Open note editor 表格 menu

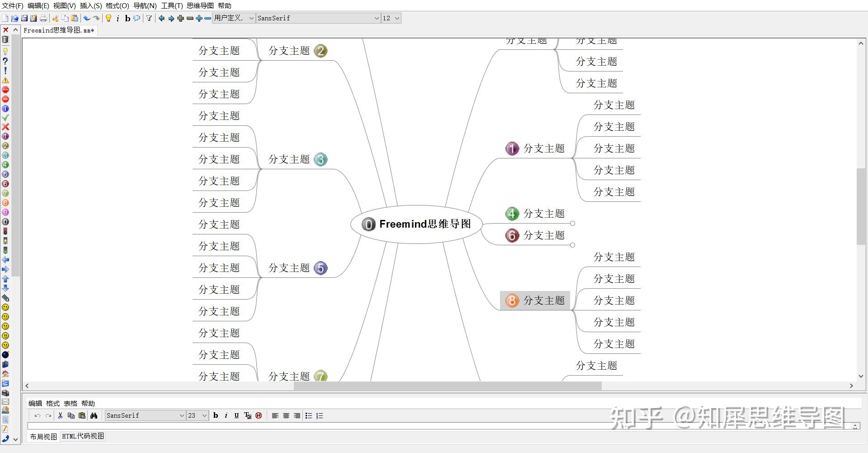[x=70, y=403]
